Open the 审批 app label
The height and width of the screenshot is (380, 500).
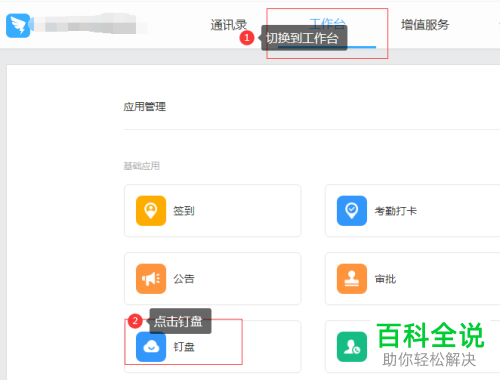click(385, 279)
